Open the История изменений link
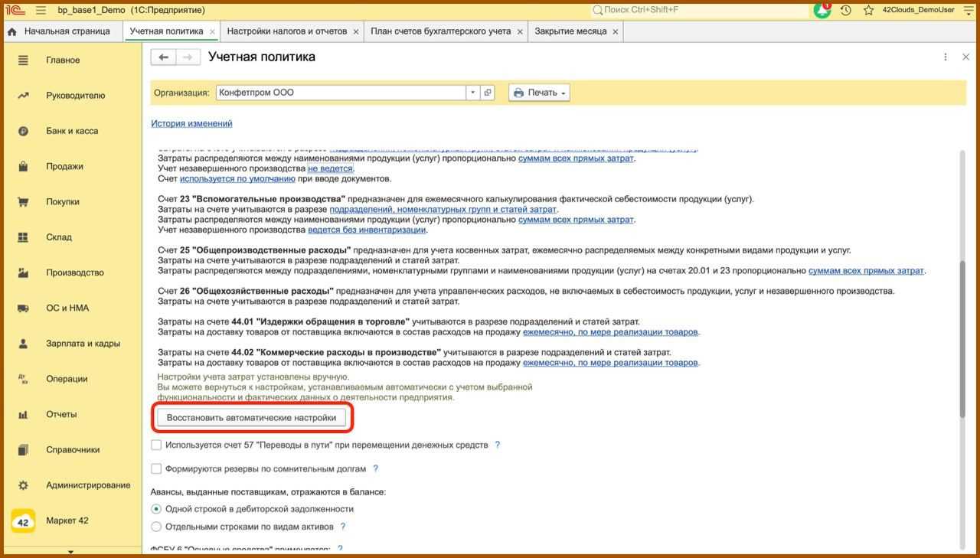The image size is (980, 558). click(x=191, y=123)
